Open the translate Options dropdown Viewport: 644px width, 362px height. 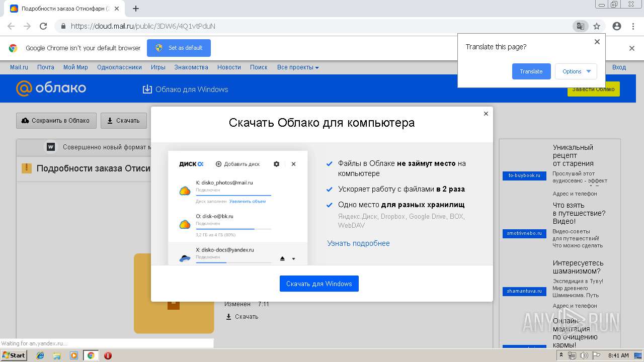(576, 71)
